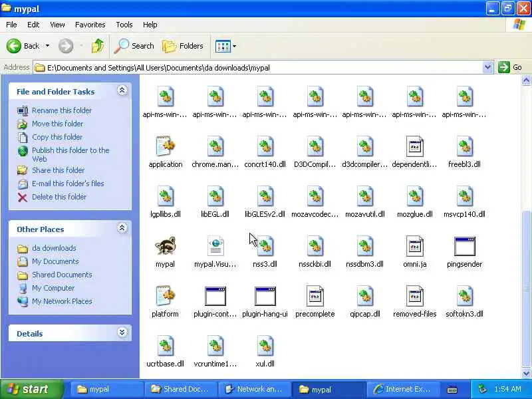The height and width of the screenshot is (399, 532).
Task: Select the precomplete file icon
Action: (x=315, y=296)
